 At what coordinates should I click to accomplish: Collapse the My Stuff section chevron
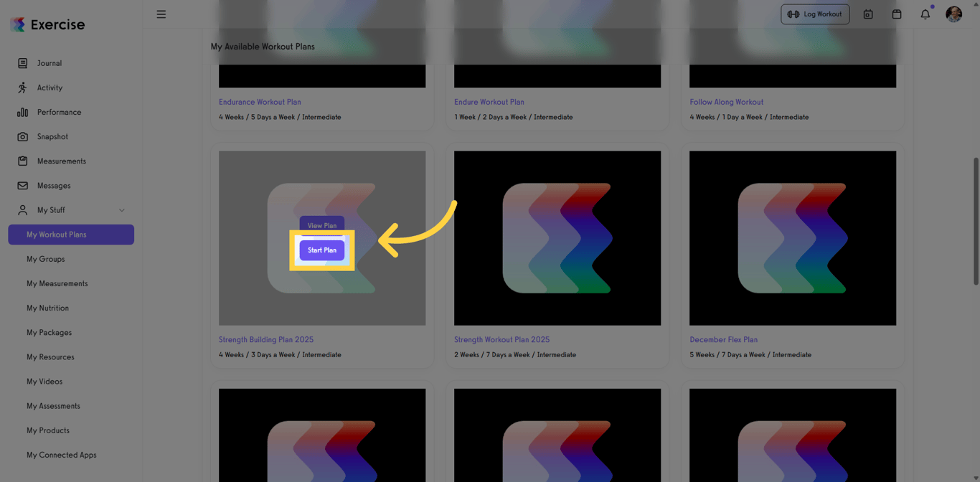(x=122, y=210)
